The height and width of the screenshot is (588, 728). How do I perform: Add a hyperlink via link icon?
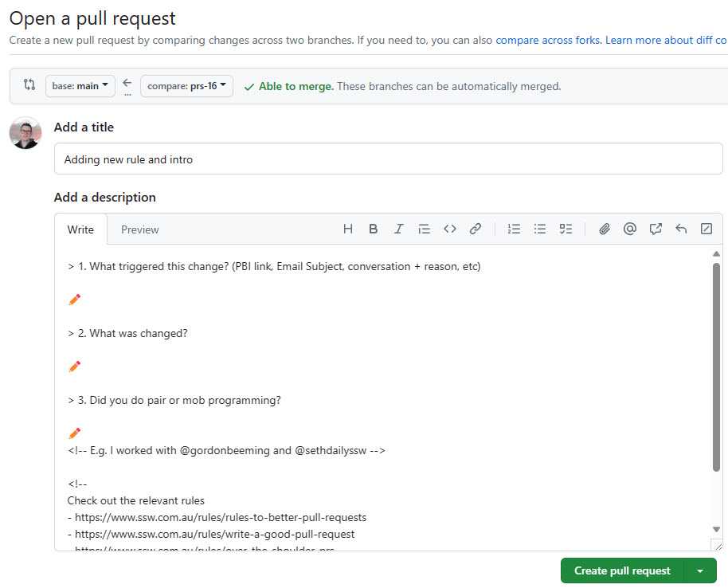click(x=476, y=229)
